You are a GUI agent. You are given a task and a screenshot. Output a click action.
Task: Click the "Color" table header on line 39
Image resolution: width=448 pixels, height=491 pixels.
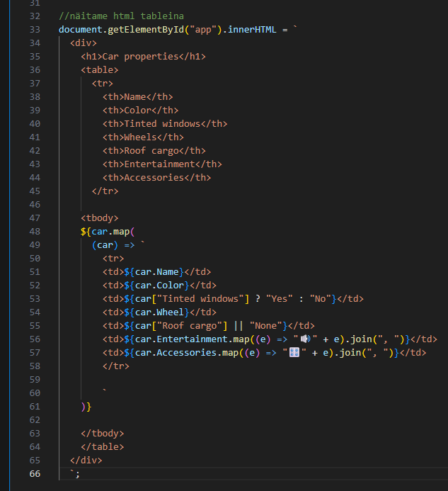(x=138, y=111)
